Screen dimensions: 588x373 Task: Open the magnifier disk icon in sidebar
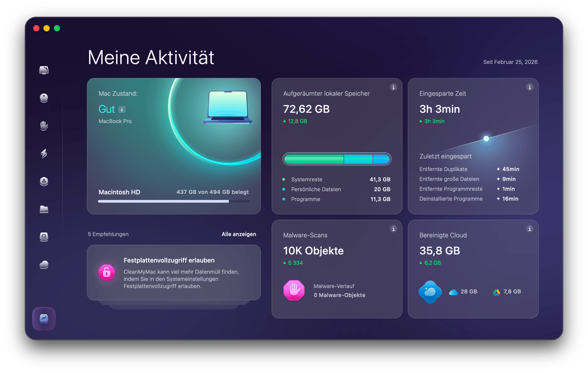(44, 237)
